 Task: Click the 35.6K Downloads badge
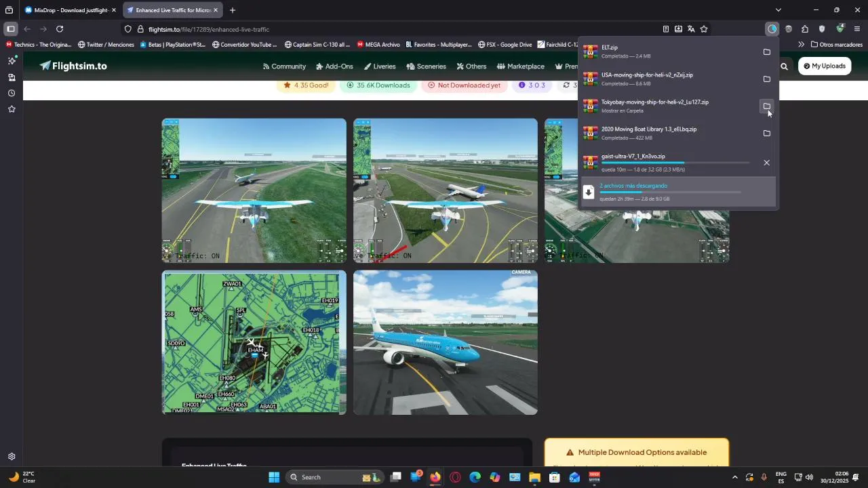[378, 85]
